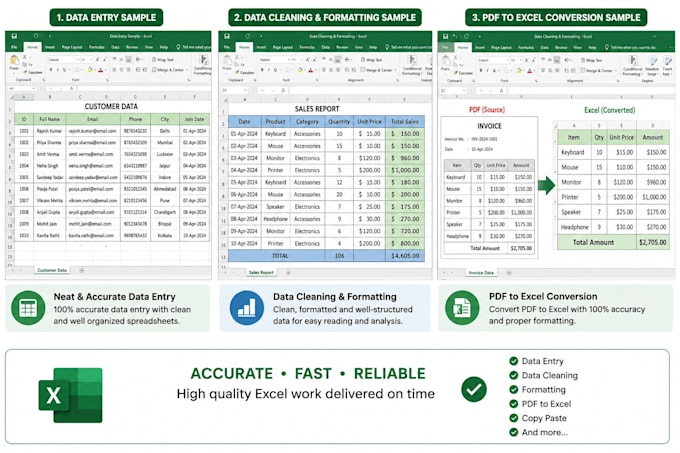
Task: Open Name Box dropdown in Data Entry Sample
Action: pyautogui.click(x=34, y=88)
